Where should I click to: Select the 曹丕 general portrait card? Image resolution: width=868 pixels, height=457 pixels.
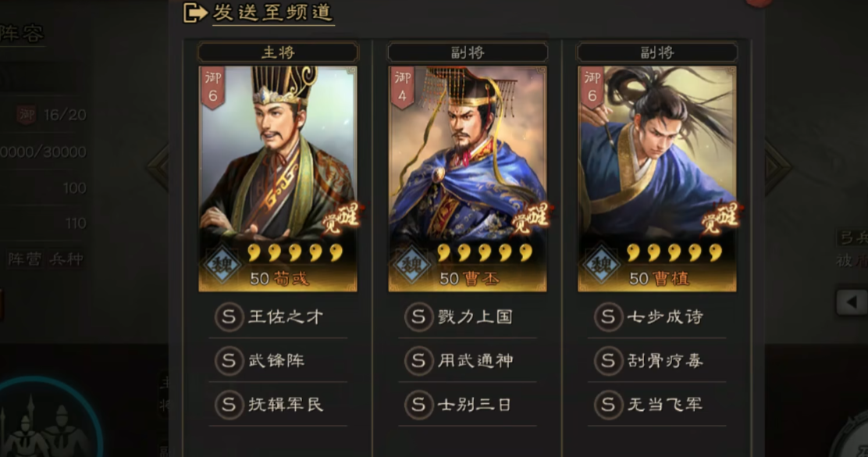point(468,179)
